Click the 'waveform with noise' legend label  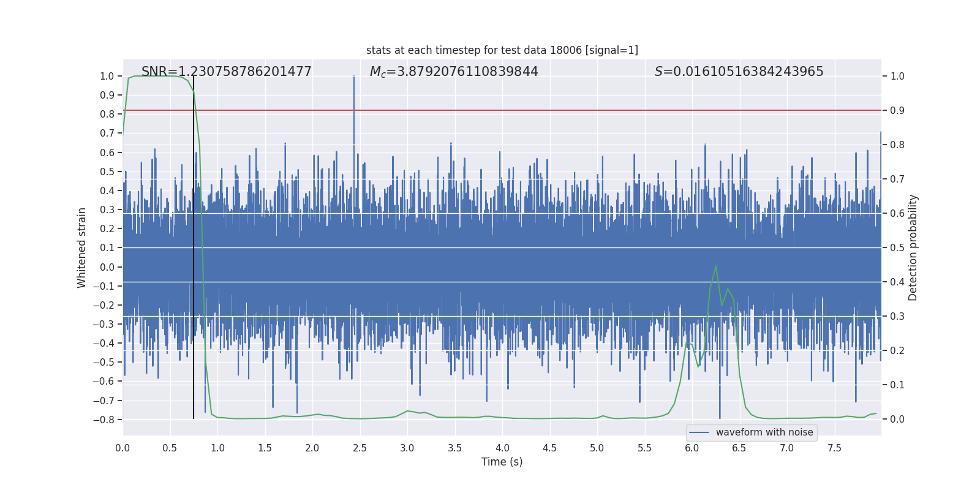tap(764, 432)
